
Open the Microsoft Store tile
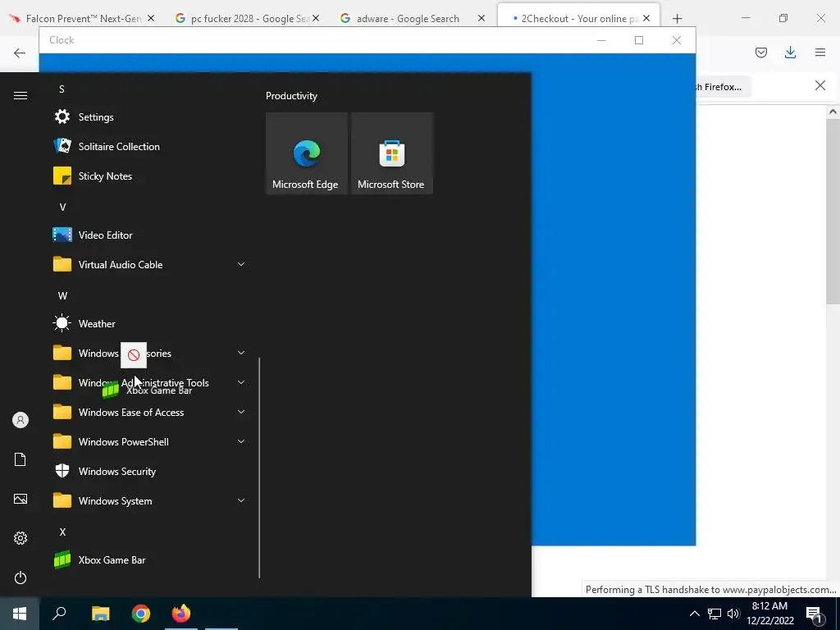coord(391,153)
